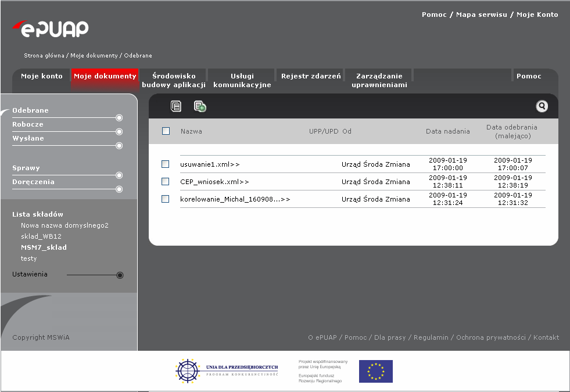Check the box for CEP_wniosek.xml
Screen dimensions: 570x392
click(x=166, y=181)
